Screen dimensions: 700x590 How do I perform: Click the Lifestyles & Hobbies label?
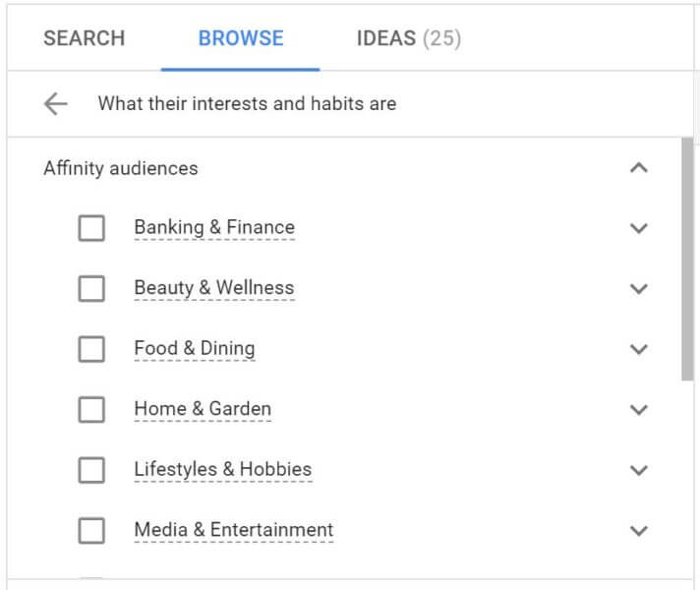tap(223, 469)
